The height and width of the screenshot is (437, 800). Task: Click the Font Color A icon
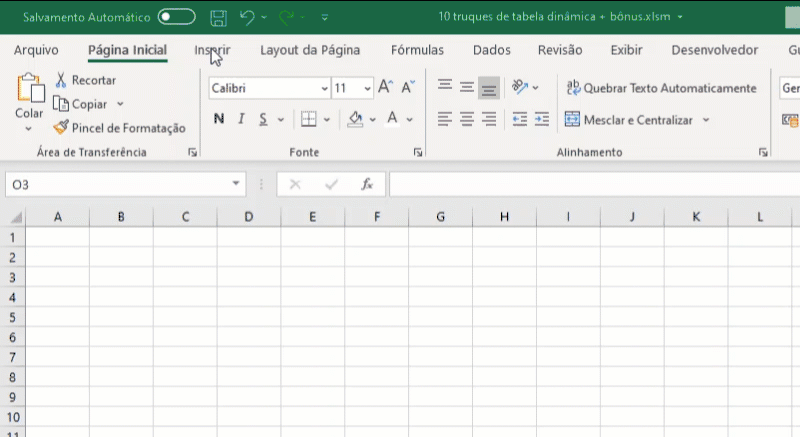point(392,119)
